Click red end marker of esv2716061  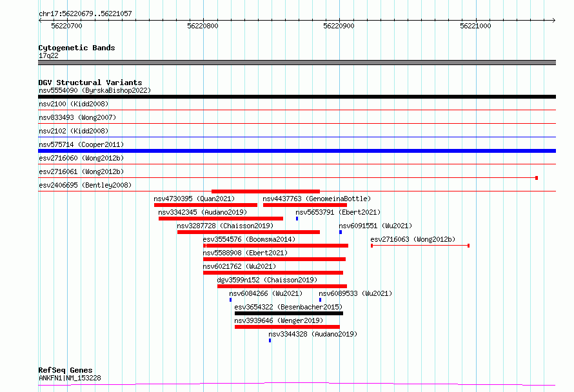click(x=537, y=178)
